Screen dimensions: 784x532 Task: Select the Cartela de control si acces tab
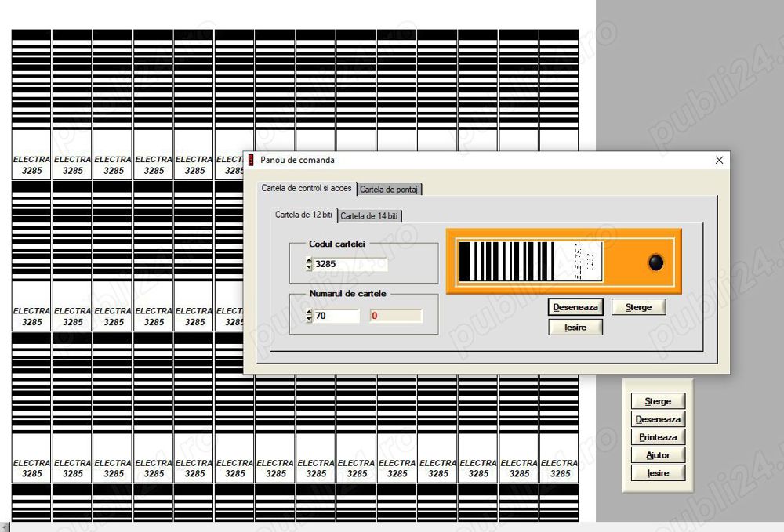pos(305,188)
